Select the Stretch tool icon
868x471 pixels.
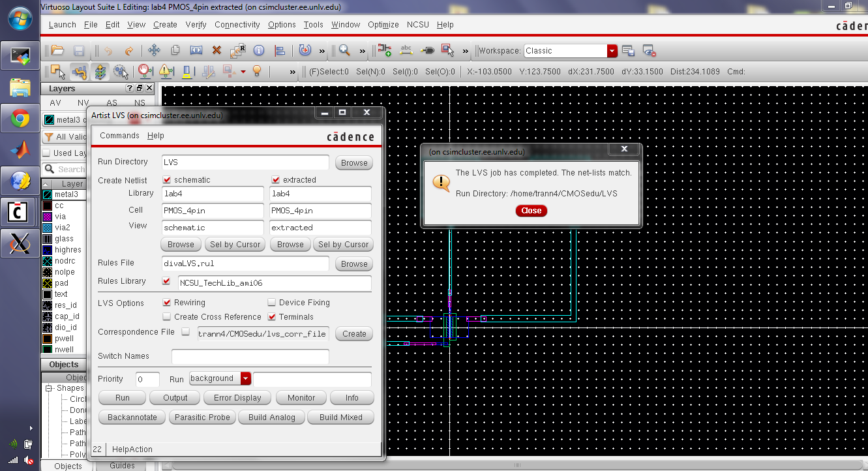[x=196, y=50]
